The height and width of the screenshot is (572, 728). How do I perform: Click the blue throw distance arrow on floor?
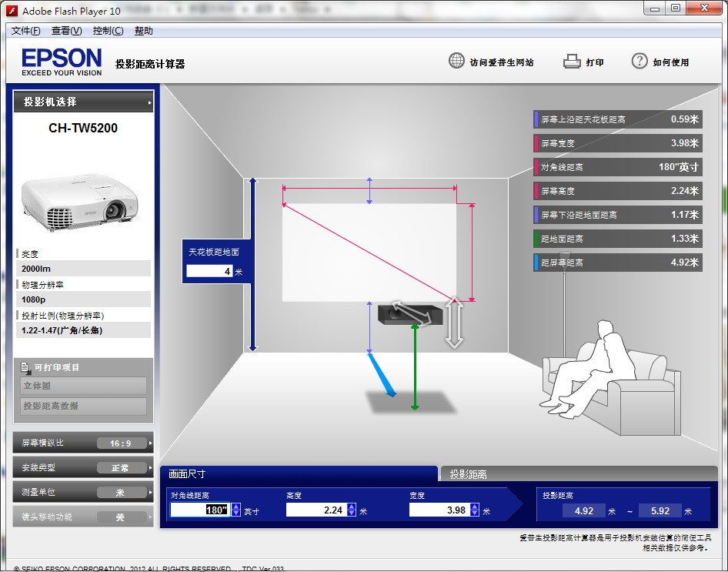[x=382, y=376]
